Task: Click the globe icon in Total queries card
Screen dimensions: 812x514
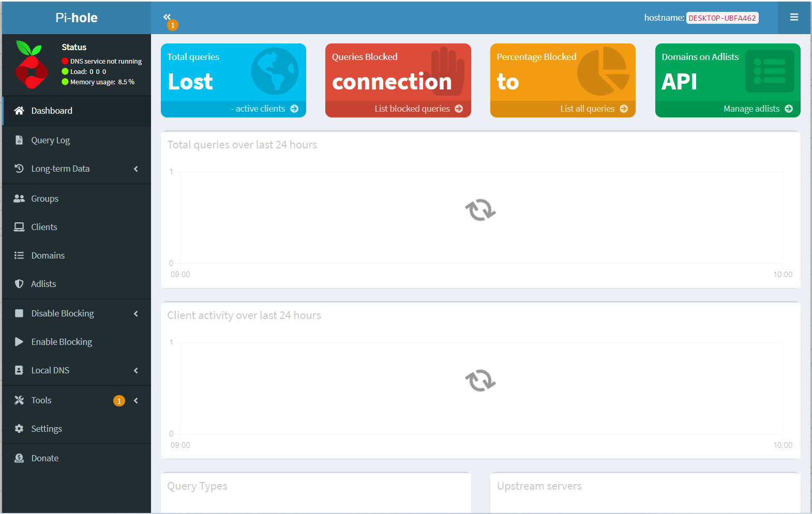Action: coord(275,71)
